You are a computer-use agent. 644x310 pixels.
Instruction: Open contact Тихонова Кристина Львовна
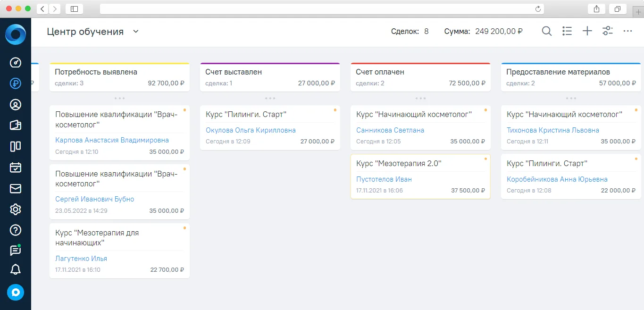553,130
